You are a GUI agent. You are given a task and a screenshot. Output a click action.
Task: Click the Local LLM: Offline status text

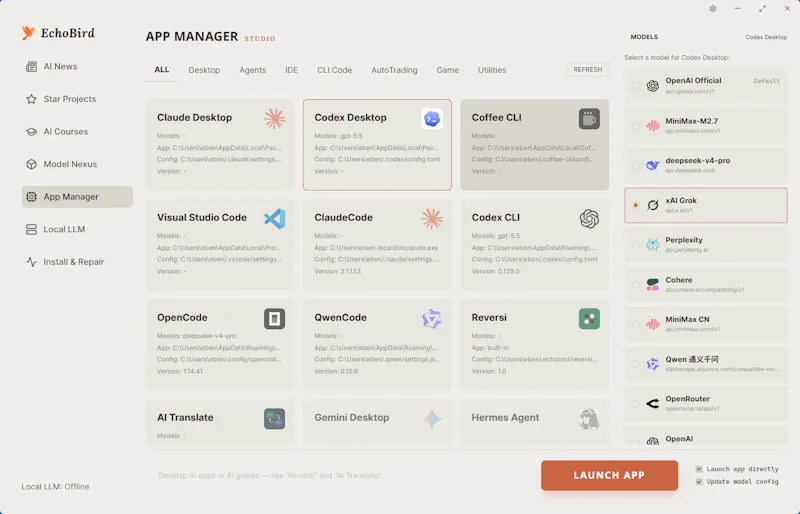(55, 486)
